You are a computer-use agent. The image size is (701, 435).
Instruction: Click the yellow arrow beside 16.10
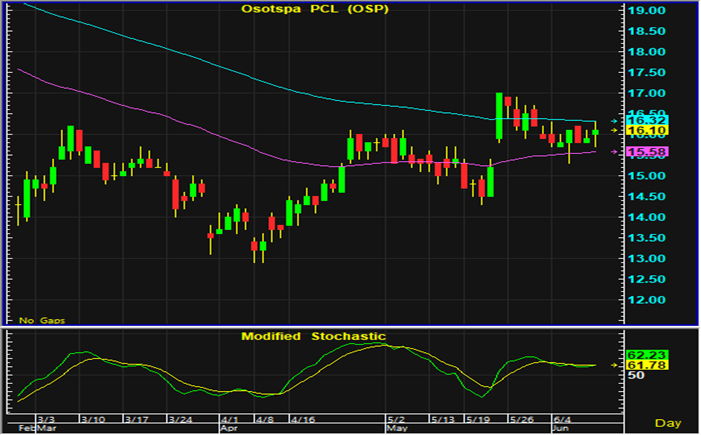[x=615, y=131]
